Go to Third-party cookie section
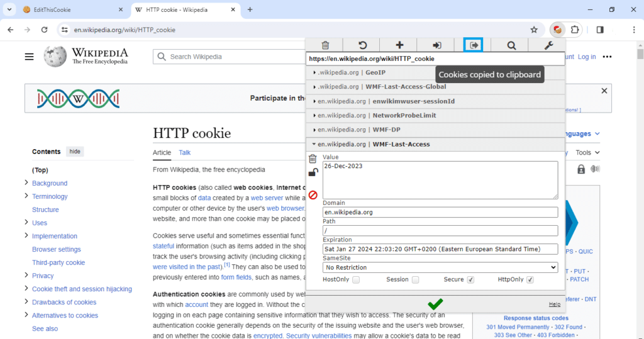644x339 pixels. point(58,262)
